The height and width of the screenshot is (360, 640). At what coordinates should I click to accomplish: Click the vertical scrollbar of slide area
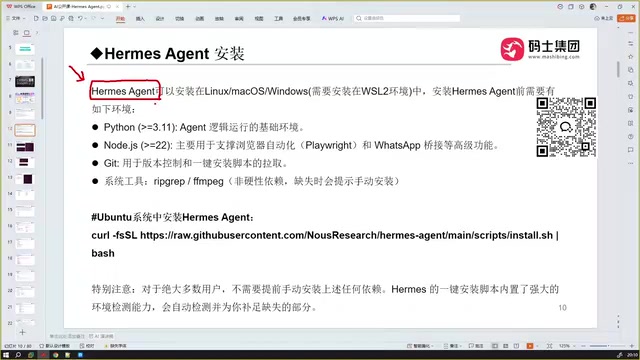pos(618,69)
